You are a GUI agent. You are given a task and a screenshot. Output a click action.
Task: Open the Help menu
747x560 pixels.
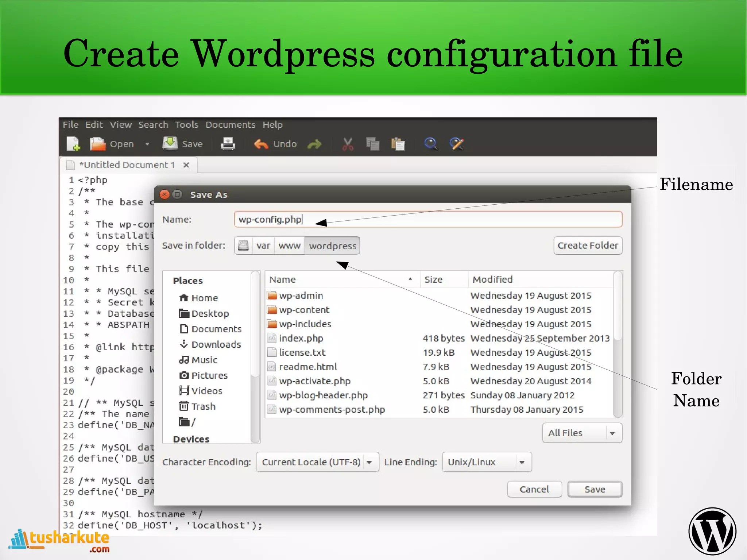[x=272, y=125]
